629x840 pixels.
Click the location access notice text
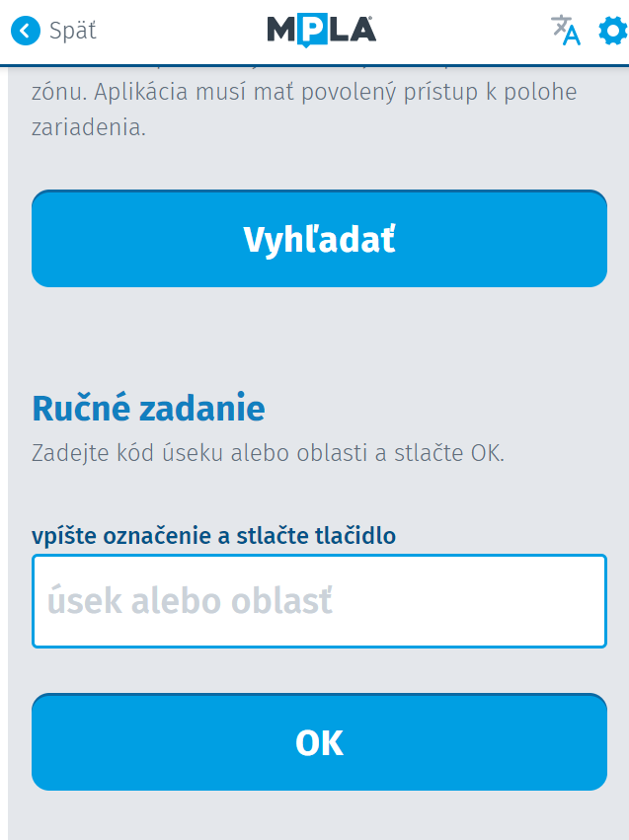tap(304, 110)
